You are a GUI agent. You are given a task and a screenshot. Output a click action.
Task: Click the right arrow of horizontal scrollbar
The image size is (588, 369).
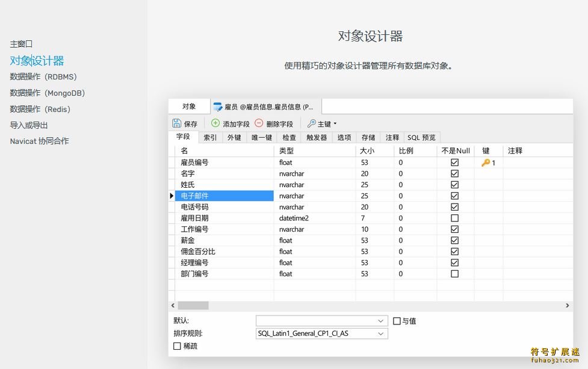point(567,306)
